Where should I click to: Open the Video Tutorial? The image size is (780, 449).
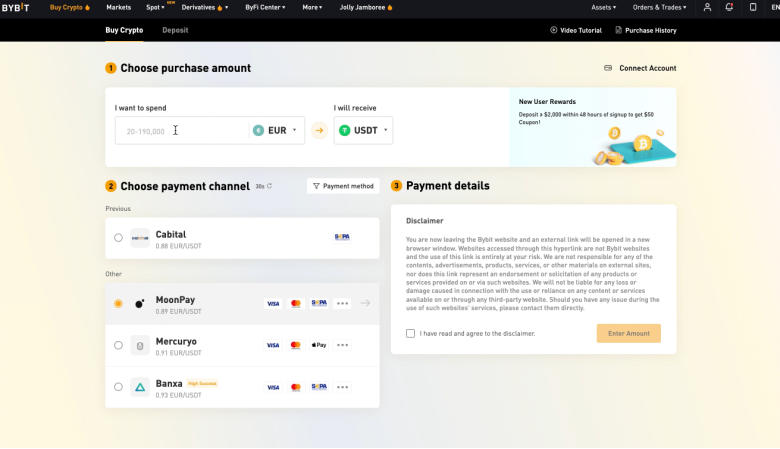pos(576,30)
